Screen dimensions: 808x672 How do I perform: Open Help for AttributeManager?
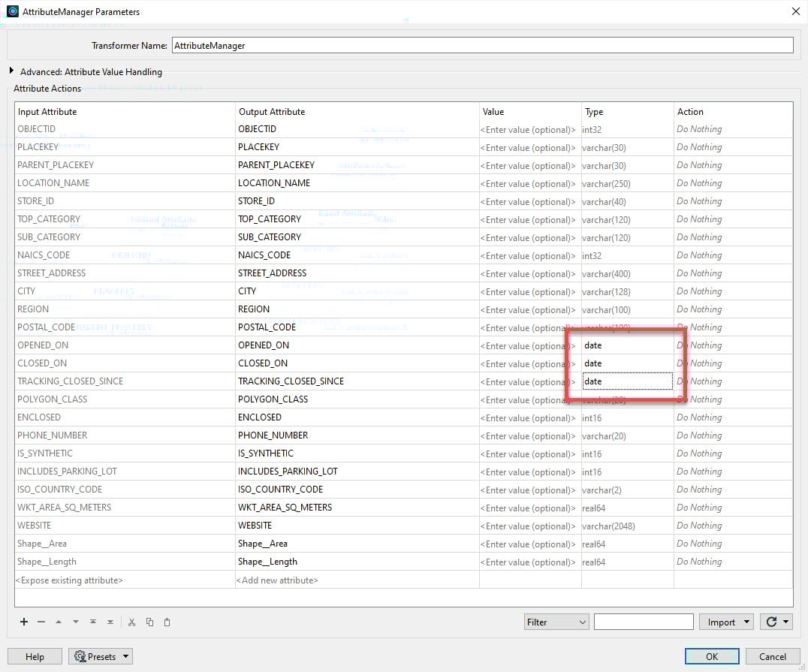(35, 656)
